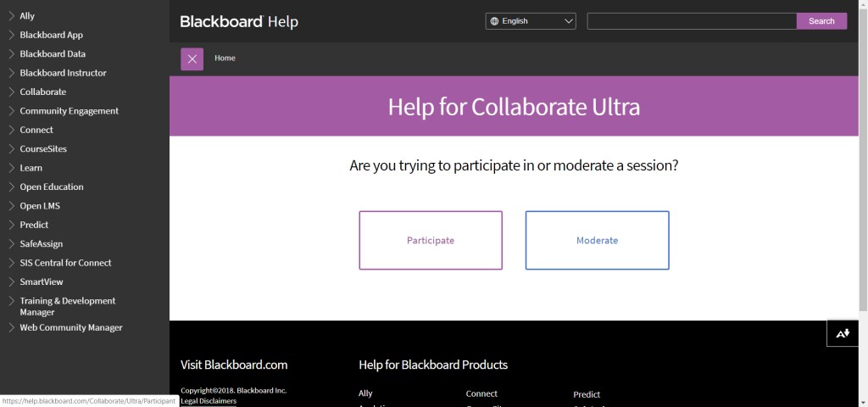868x407 pixels.
Task: Expand the Ally section chevron
Action: coord(11,16)
